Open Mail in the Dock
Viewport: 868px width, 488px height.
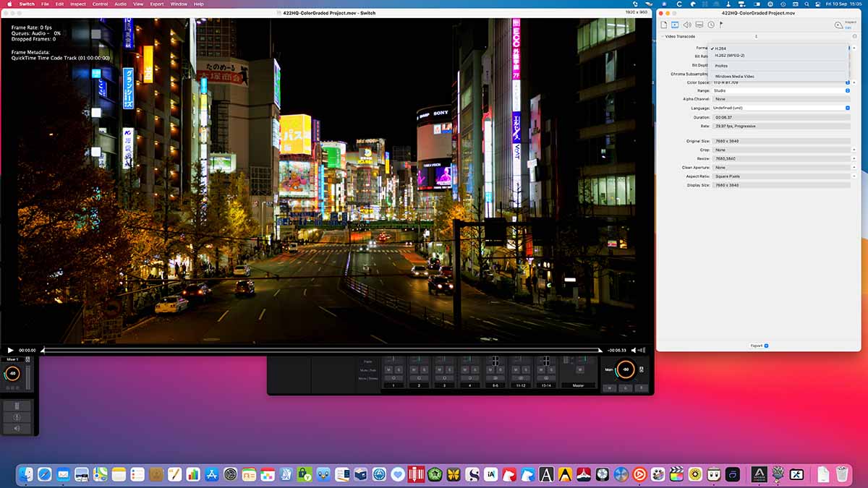click(64, 474)
